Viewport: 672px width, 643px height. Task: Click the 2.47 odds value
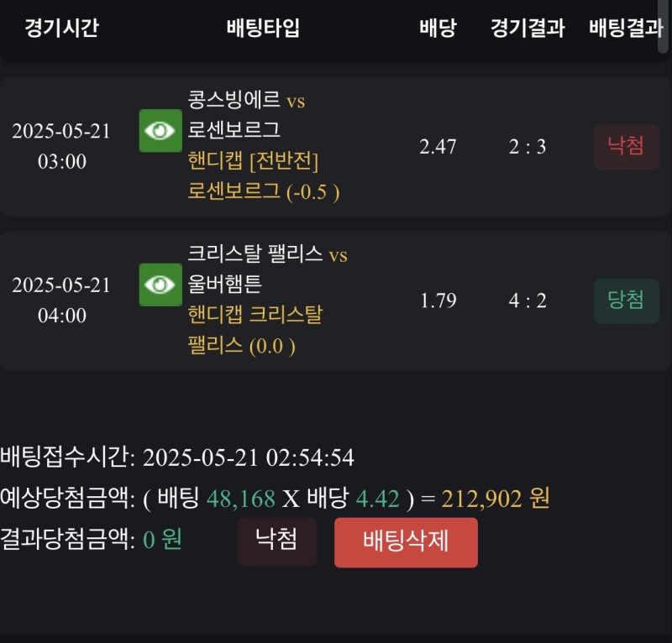pos(438,147)
